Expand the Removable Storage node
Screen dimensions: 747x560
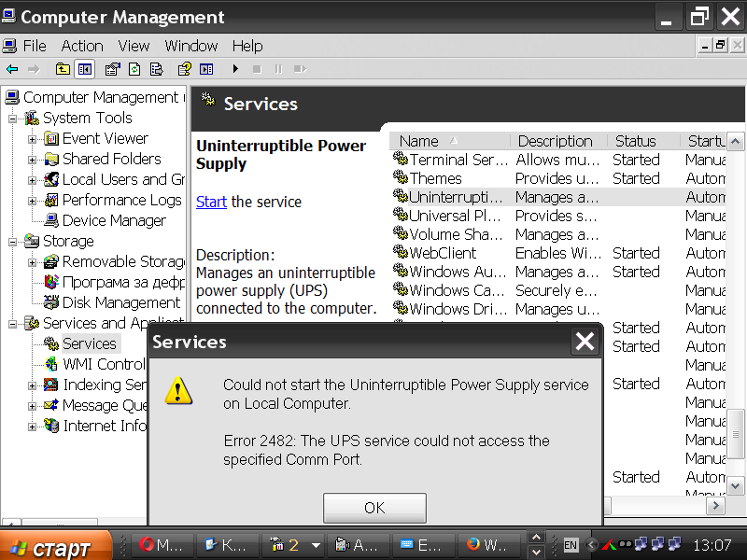pos(32,262)
